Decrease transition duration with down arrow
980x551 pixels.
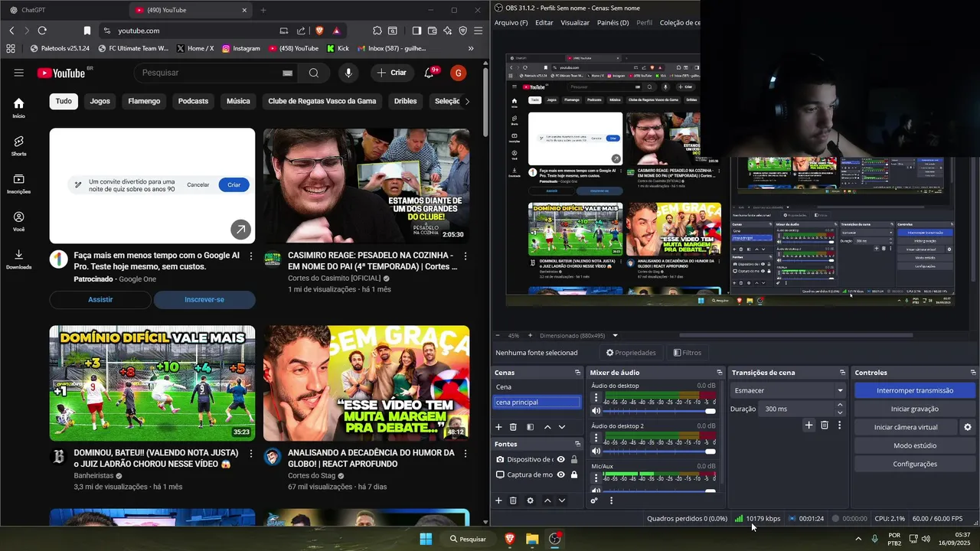840,412
